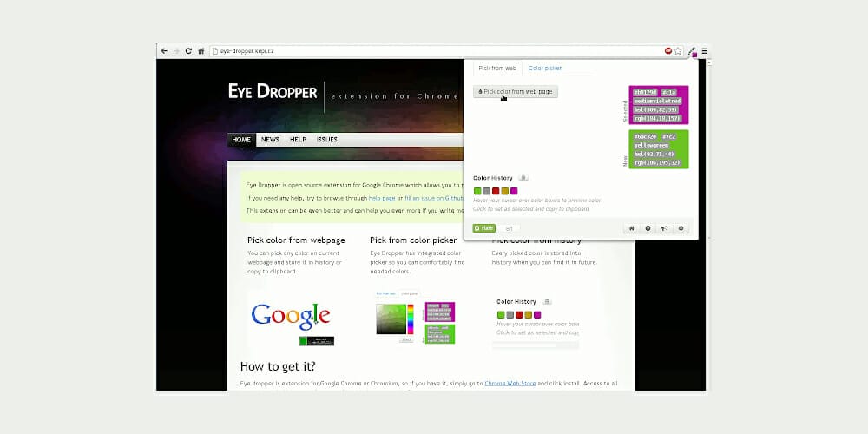Viewport: 868px width, 434px height.
Task: Click the page icon beside the URL
Action: pos(214,51)
